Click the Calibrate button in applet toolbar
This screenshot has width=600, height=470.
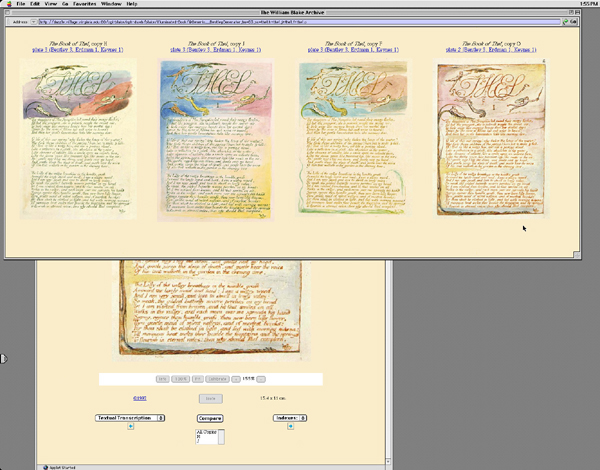point(217,379)
